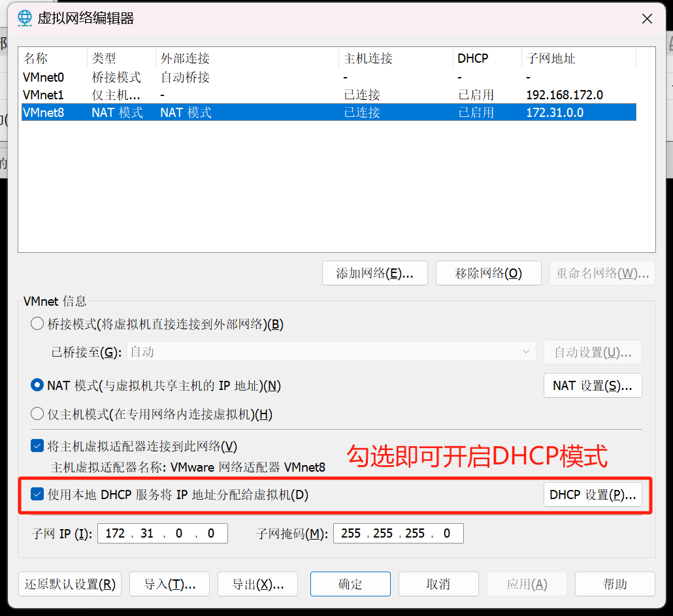Click the 导出(X)... button
This screenshot has height=616, width=673.
tap(257, 584)
